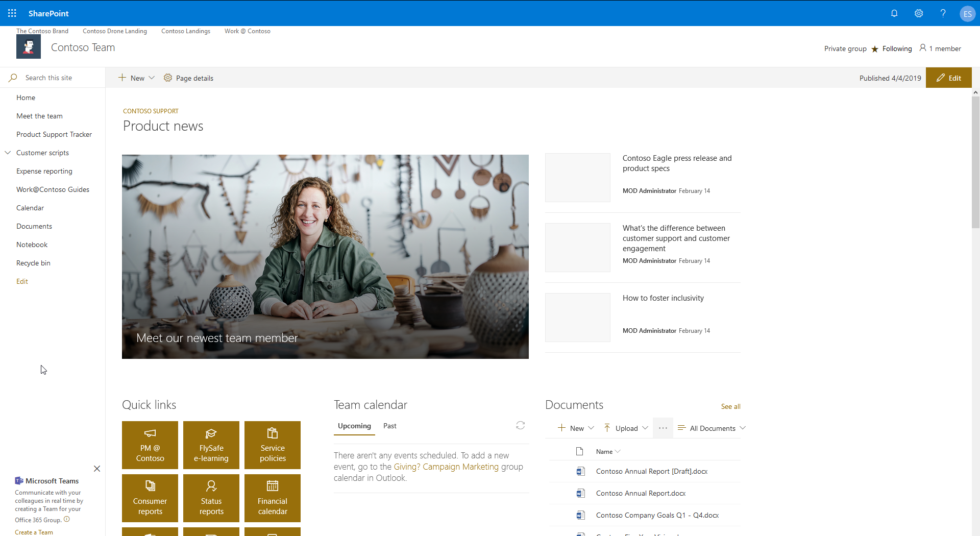This screenshot has width=980, height=536.
Task: Open the help question mark
Action: coord(943,13)
